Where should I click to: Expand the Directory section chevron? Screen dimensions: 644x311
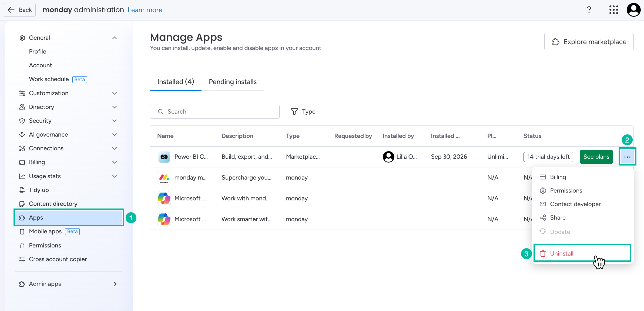coord(115,107)
